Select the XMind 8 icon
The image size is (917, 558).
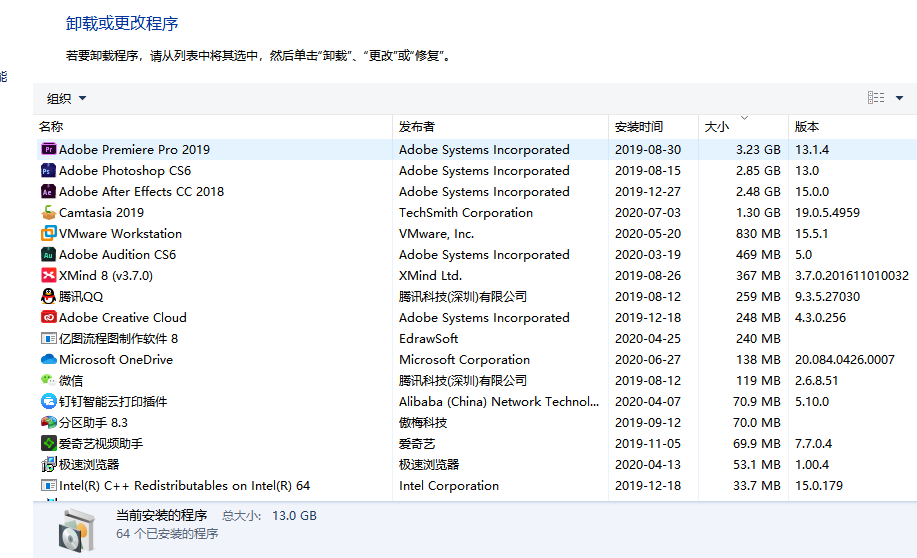click(48, 276)
